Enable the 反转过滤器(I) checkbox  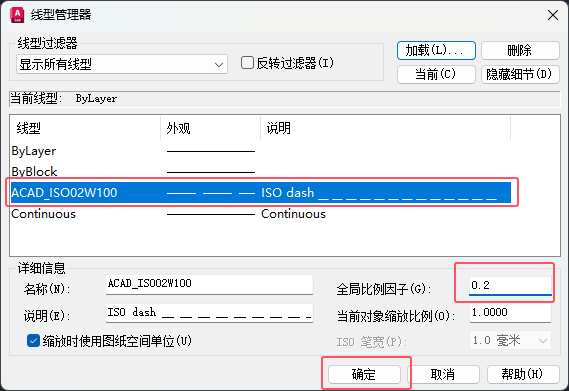[247, 63]
